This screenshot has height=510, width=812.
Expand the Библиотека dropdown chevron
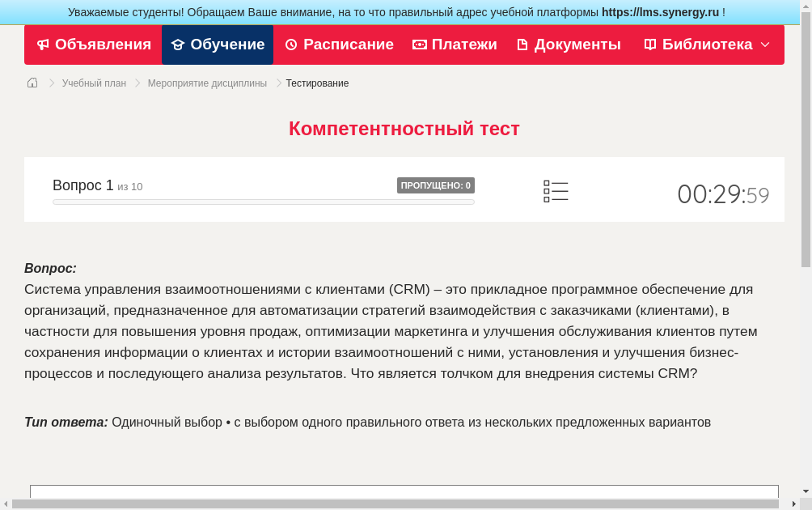763,45
